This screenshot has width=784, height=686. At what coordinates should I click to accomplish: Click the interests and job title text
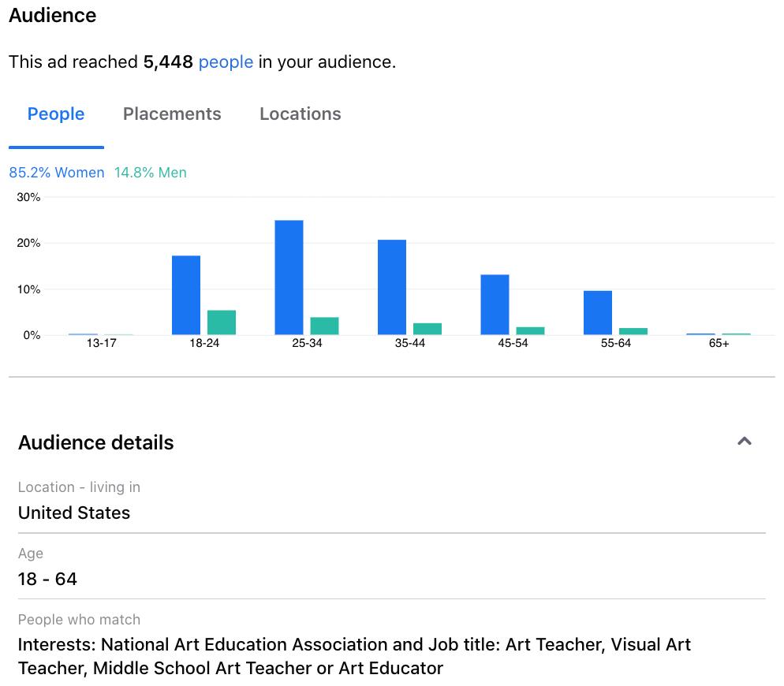[354, 656]
